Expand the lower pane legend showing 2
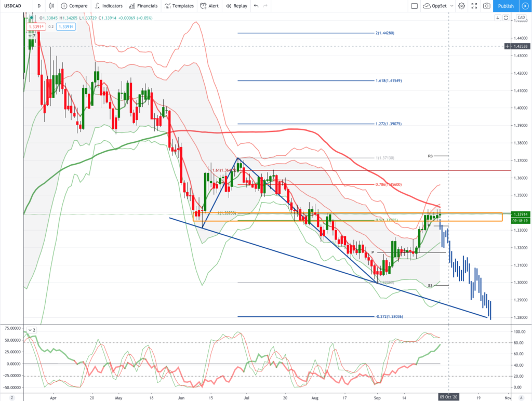The height and width of the screenshot is (401, 532). (32, 330)
